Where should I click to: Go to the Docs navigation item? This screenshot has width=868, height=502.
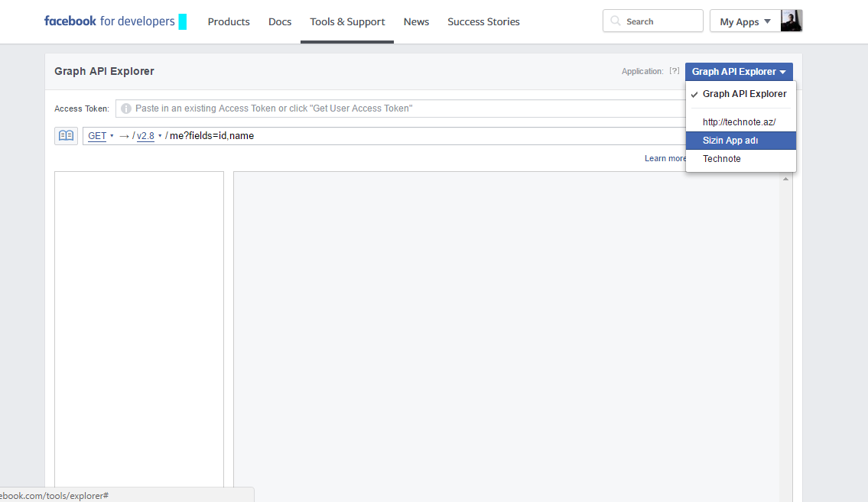[280, 21]
